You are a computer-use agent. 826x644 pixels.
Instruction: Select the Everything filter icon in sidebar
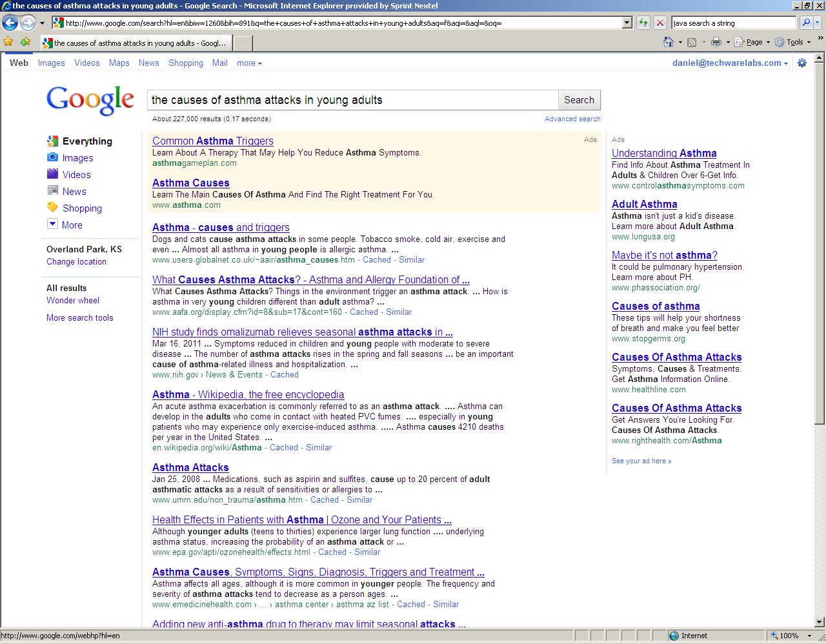(53, 141)
